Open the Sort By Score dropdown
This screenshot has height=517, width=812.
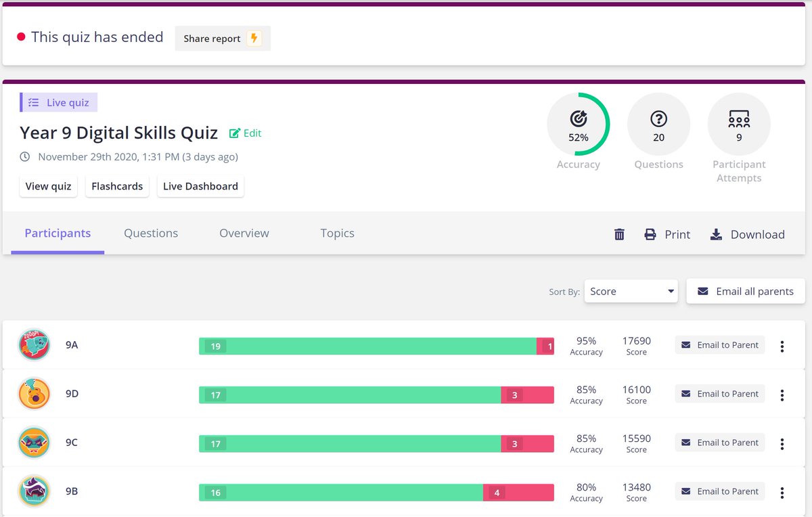pos(631,291)
